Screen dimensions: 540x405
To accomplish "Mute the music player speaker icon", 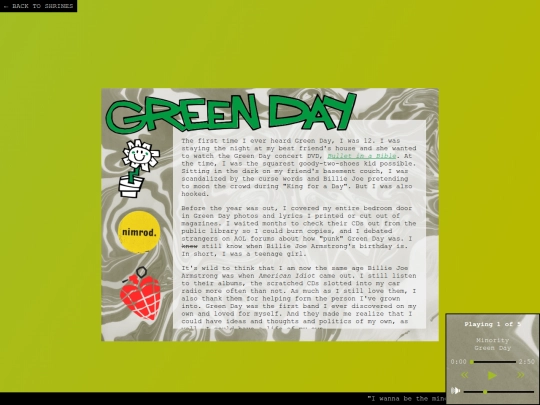I will pos(455,391).
